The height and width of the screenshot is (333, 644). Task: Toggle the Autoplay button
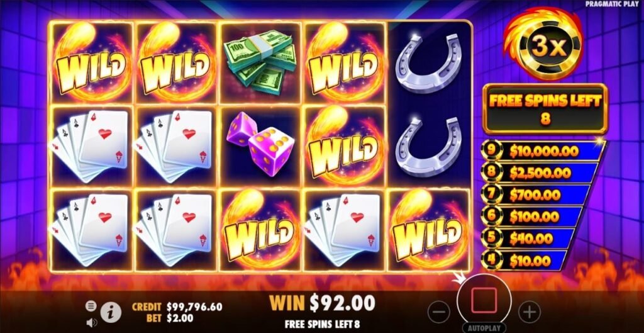(x=484, y=329)
